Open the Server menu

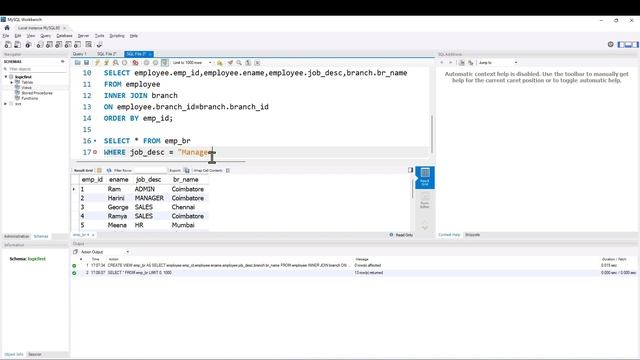[x=83, y=36]
